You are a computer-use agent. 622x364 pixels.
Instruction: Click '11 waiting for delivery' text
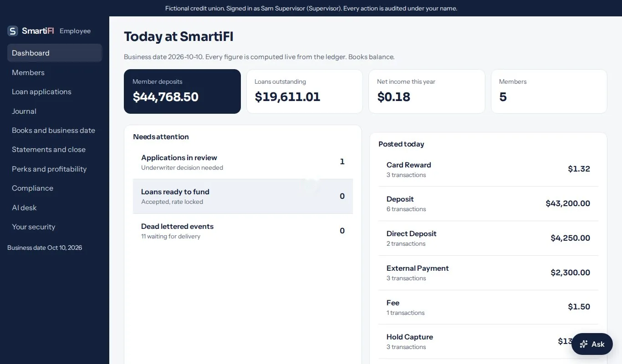tap(171, 236)
